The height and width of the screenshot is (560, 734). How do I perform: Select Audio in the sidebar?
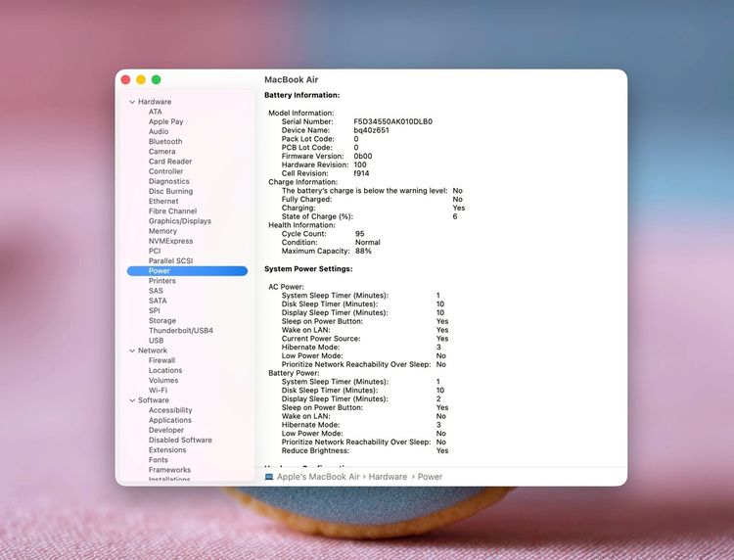pyautogui.click(x=159, y=131)
